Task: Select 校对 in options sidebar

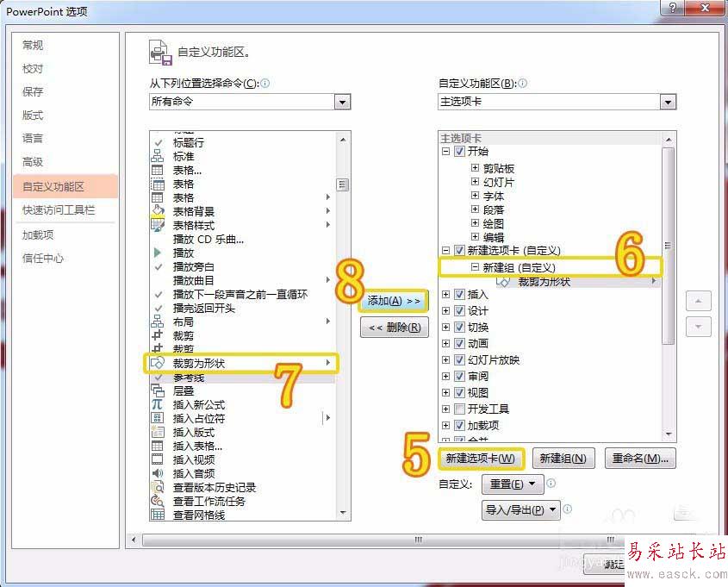Action: click(33, 69)
